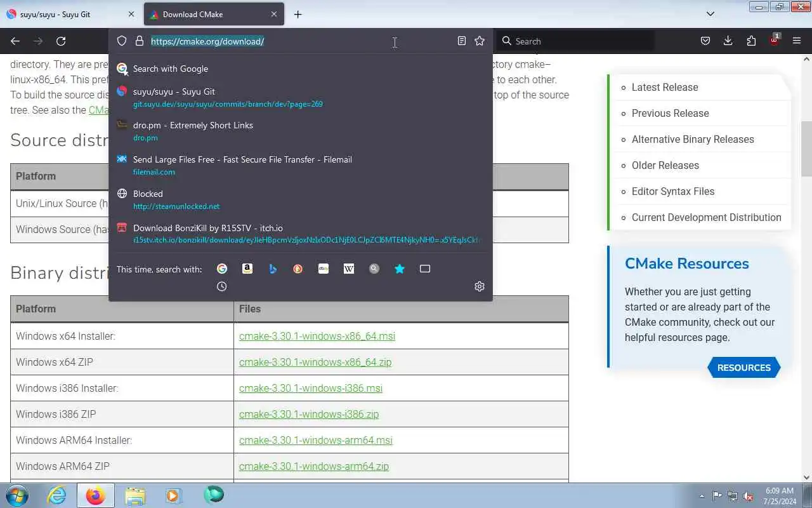Download cmake-3.30.1-windows-x86_64.msi

pyautogui.click(x=317, y=336)
